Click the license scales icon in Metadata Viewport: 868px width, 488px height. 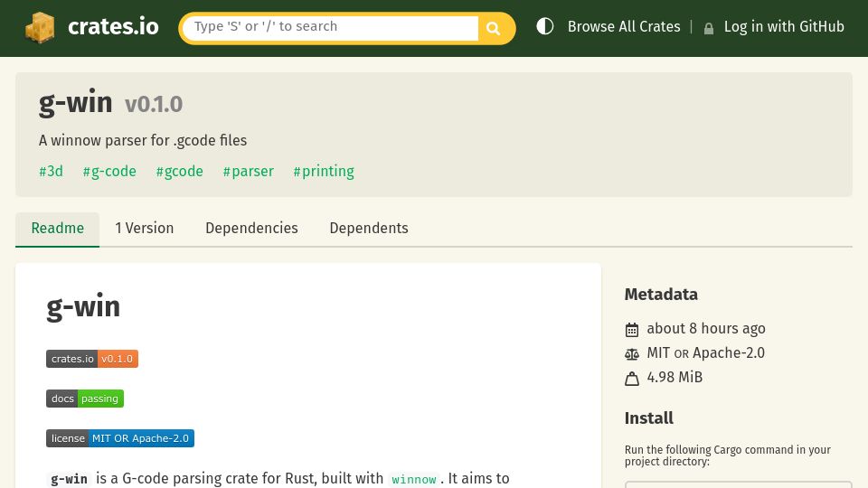(x=632, y=354)
